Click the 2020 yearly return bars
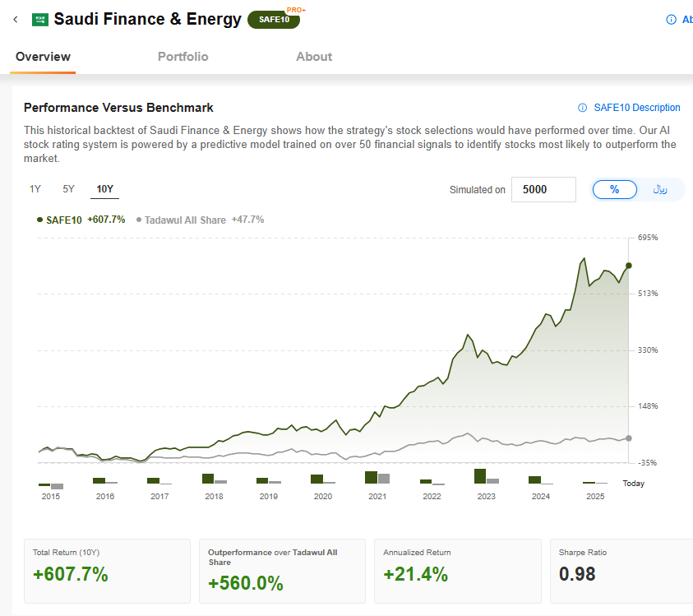 [323, 479]
